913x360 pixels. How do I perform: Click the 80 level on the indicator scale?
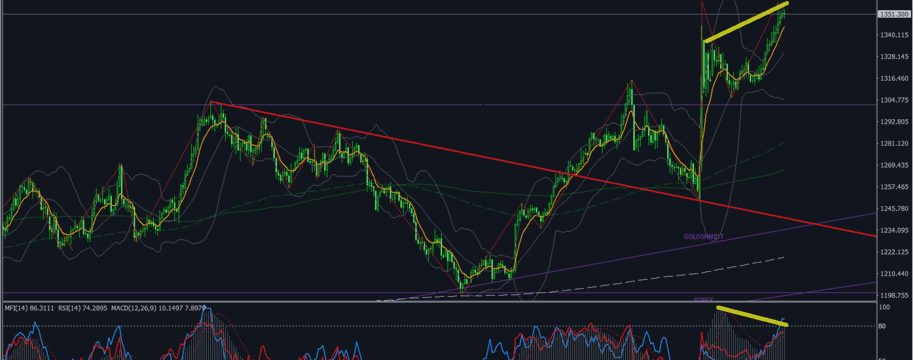coord(883,327)
